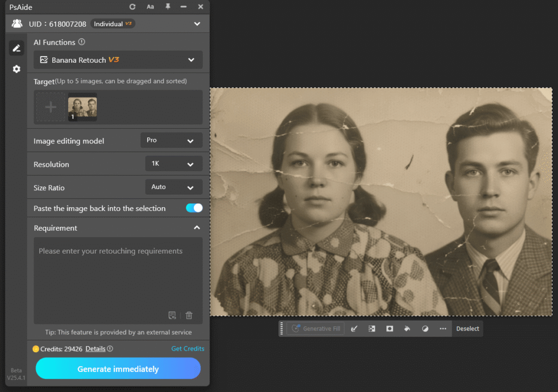Clear requirements with the trash icon
The width and height of the screenshot is (558, 392).
coord(189,315)
